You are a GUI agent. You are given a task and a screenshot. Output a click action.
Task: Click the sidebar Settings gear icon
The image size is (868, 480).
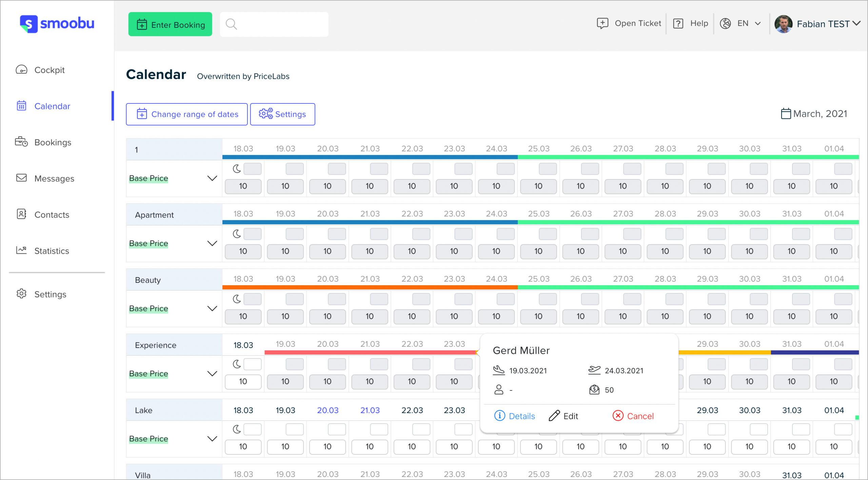coord(21,293)
